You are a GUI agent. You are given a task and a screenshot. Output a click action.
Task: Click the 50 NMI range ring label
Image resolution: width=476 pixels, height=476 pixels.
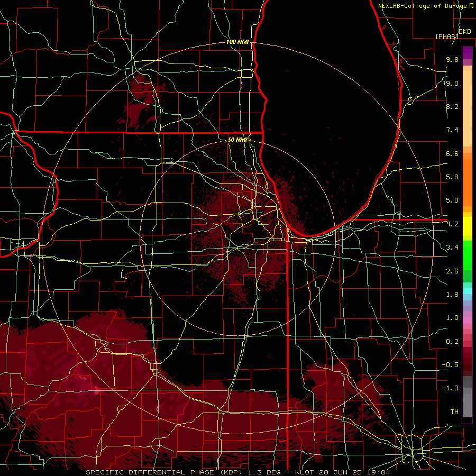(237, 140)
